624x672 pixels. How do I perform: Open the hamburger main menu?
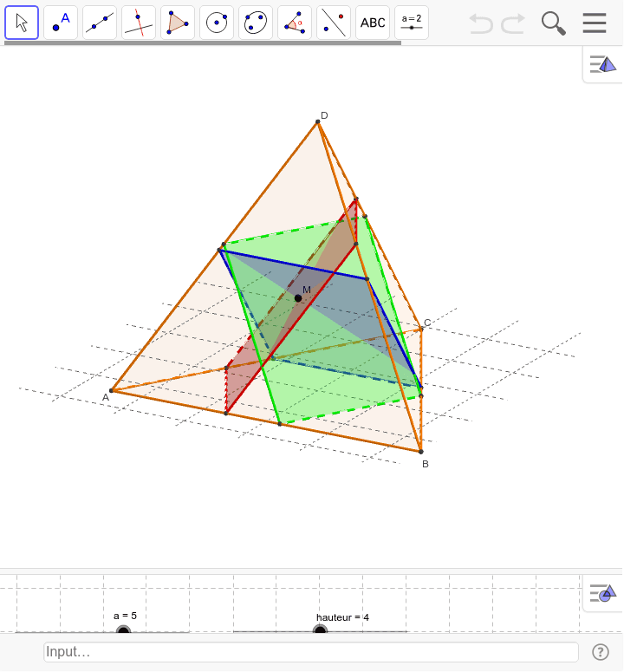pos(594,23)
